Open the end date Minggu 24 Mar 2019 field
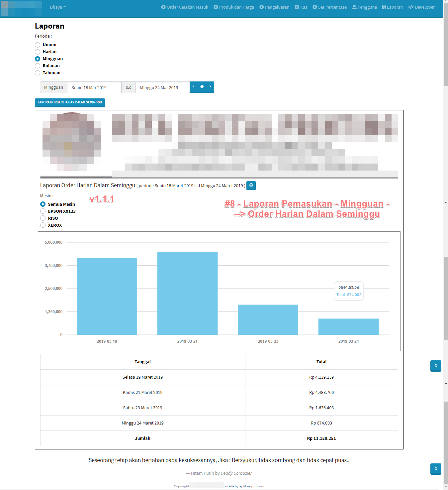This screenshot has height=490, width=448. point(162,88)
